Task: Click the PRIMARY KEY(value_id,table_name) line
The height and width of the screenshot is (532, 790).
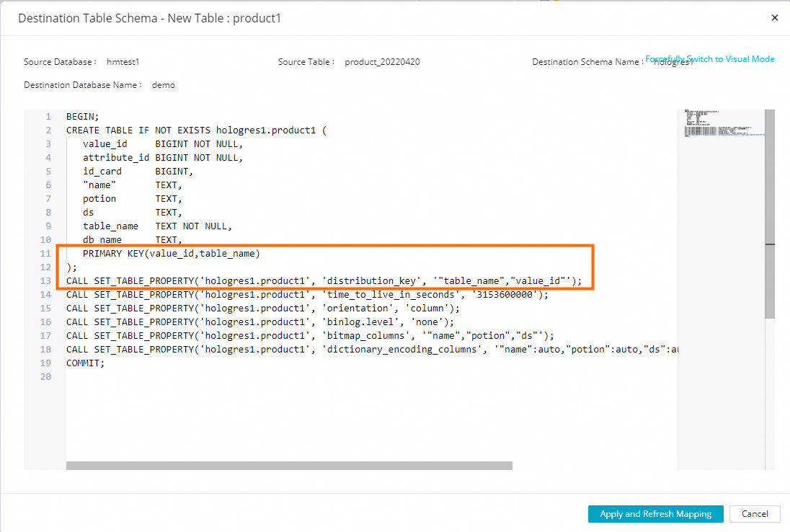Action: (172, 254)
